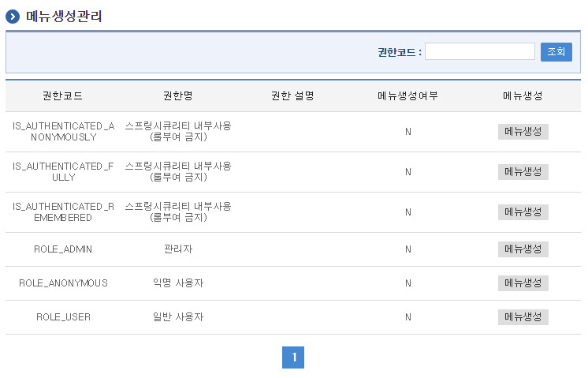Image resolution: width=588 pixels, height=378 pixels.
Task: Click the 메뉴생성여부 column header
Action: coord(408,96)
